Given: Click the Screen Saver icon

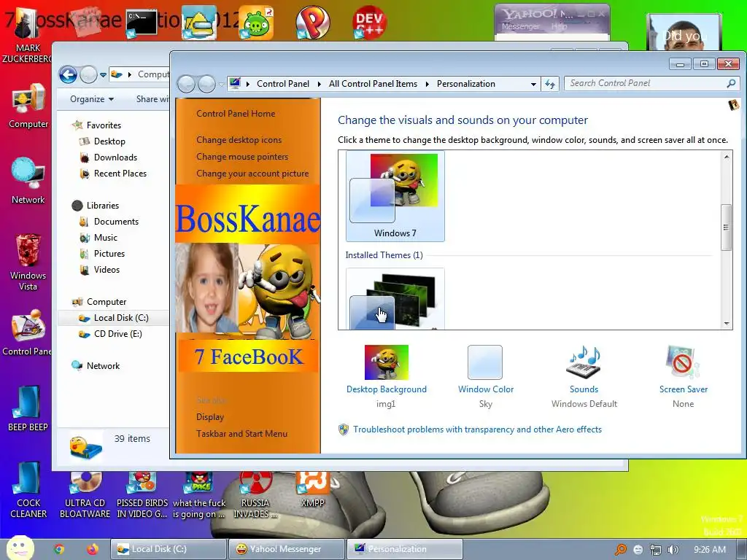Looking at the screenshot, I should (683, 363).
